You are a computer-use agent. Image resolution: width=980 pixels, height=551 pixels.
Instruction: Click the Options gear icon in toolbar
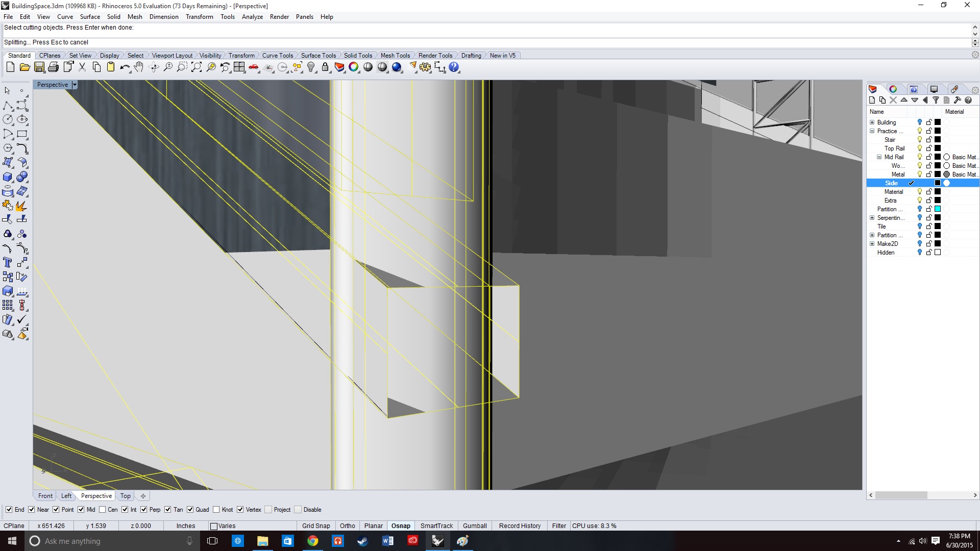pos(425,67)
